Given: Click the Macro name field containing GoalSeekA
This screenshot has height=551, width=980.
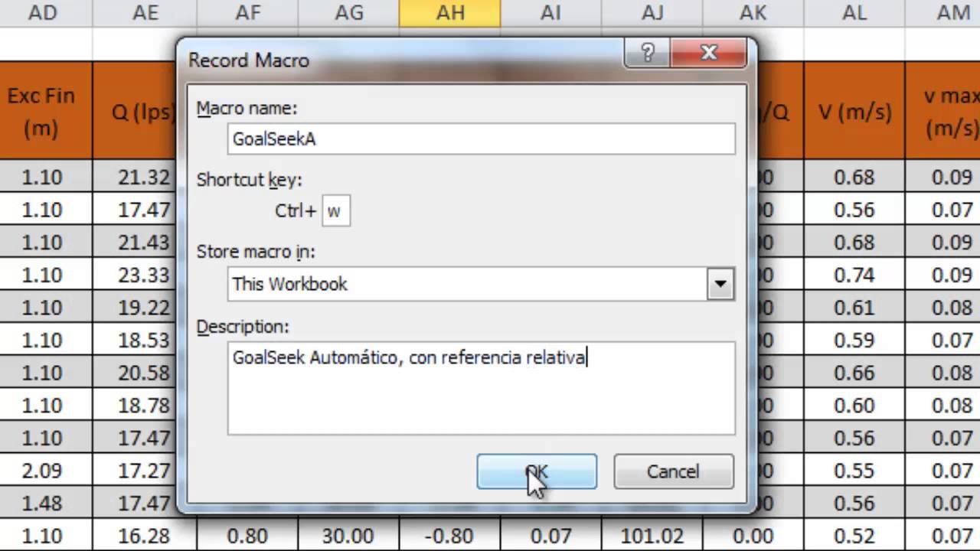Looking at the screenshot, I should [x=481, y=139].
